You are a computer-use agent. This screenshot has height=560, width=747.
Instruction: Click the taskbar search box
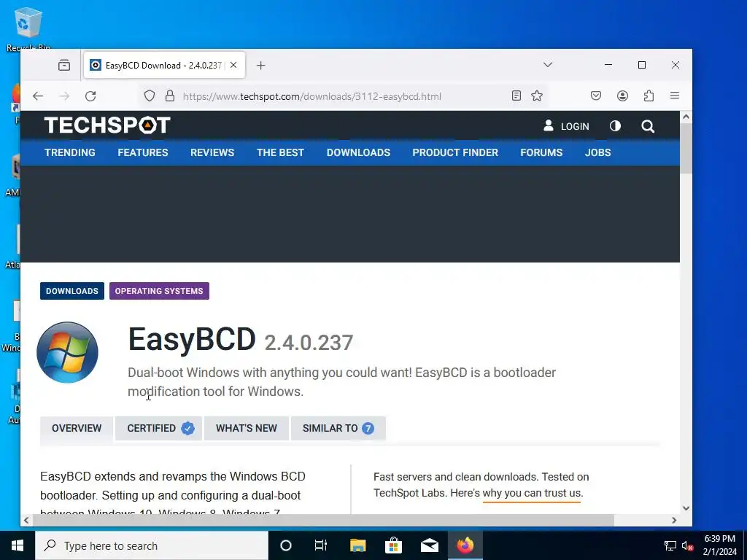[152, 545]
